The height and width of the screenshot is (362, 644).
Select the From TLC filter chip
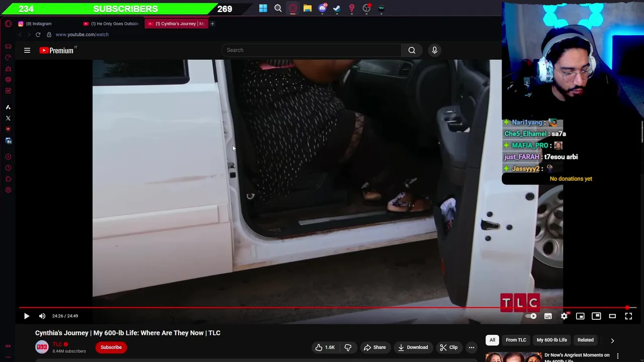click(x=516, y=340)
